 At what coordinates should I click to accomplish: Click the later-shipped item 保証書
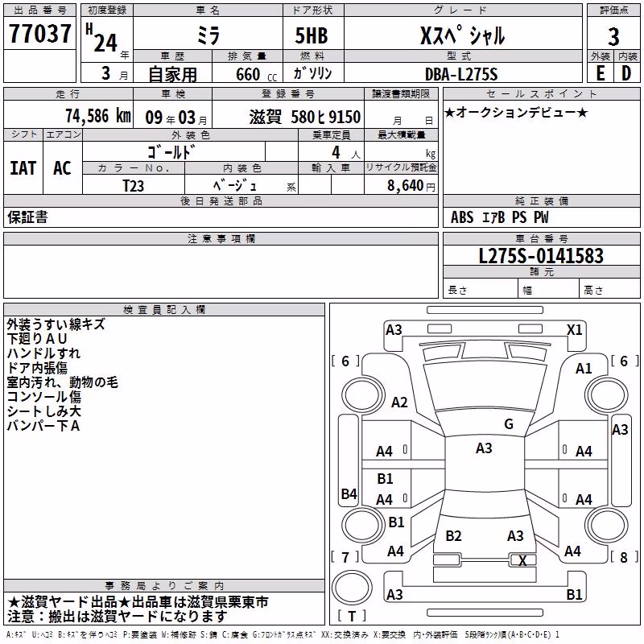coord(27,217)
